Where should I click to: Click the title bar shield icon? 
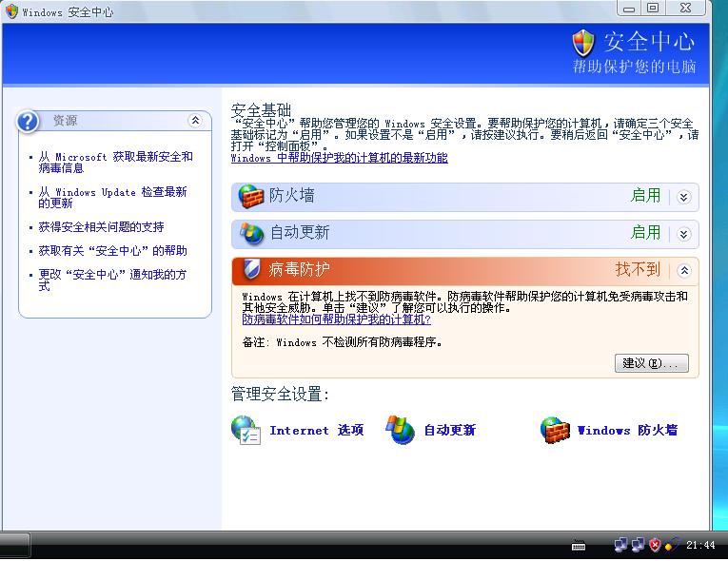pyautogui.click(x=12, y=11)
